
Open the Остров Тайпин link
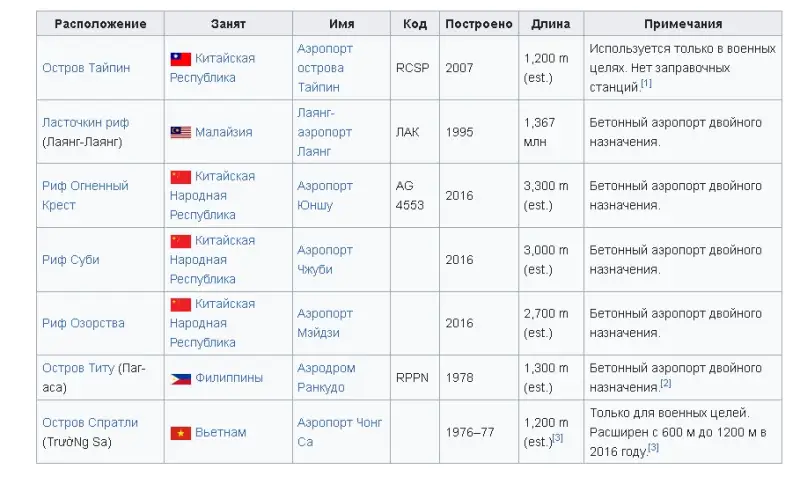86,68
